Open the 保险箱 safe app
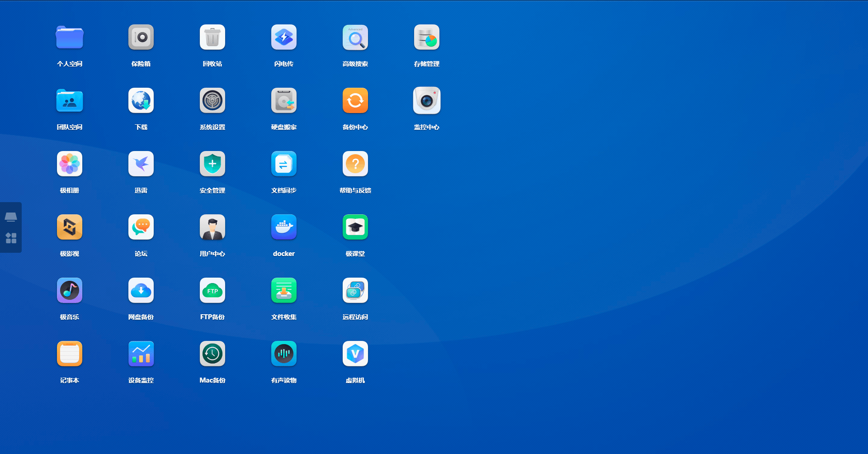Viewport: 868px width, 454px height. (141, 37)
